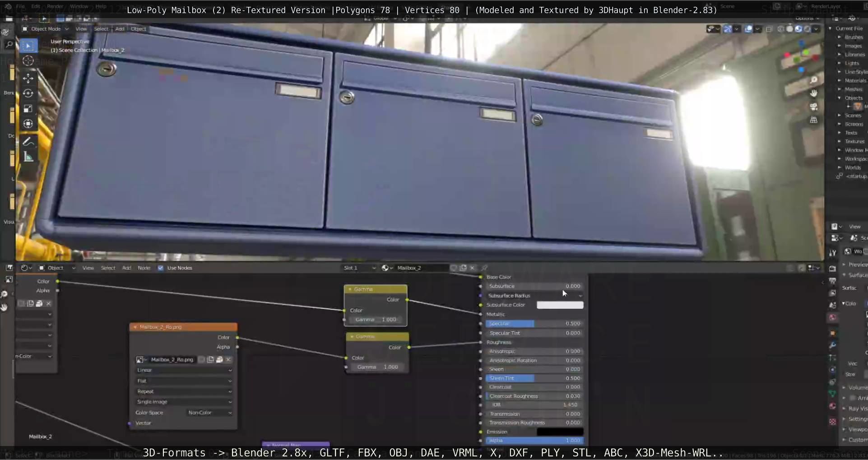The image size is (868, 460).
Task: Open the Help menu
Action: pos(101,6)
